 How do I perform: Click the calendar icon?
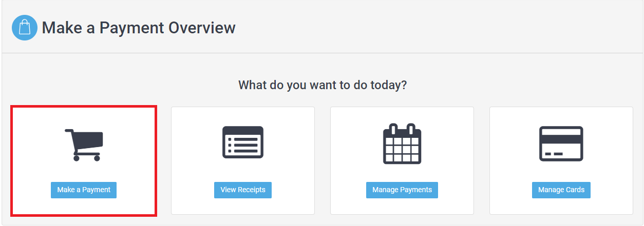pos(402,143)
